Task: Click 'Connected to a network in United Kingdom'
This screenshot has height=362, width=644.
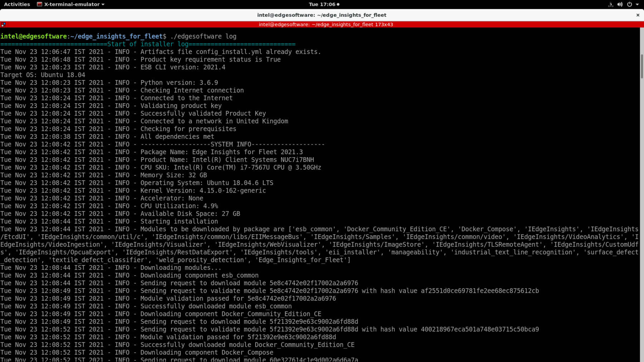Action: tap(214, 121)
